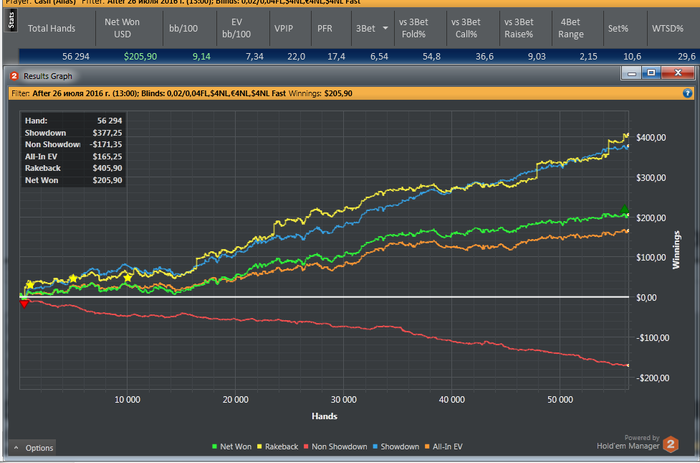Toggle the All-In EV legend orange swatch

[427, 446]
